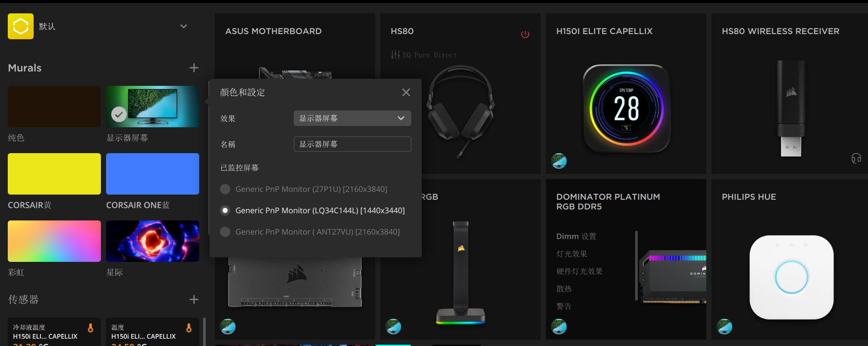
Task: Open the 冷却液温度 H150i sensor card
Action: pos(54,332)
